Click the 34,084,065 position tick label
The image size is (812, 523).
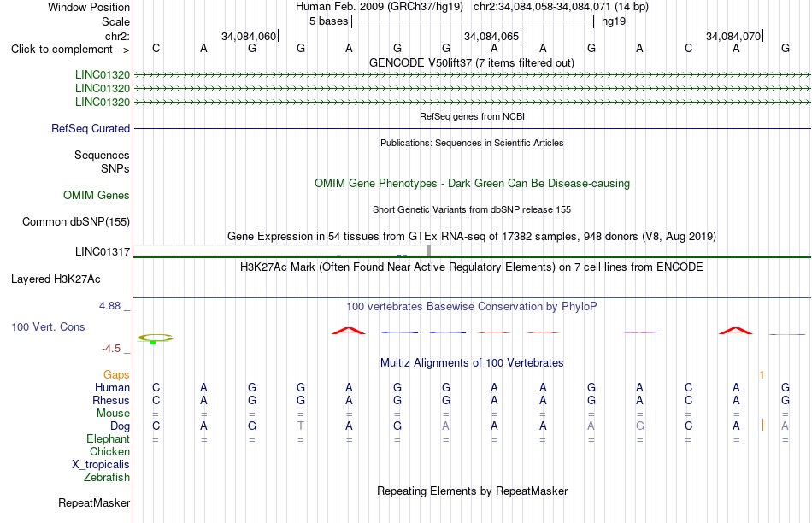point(491,36)
